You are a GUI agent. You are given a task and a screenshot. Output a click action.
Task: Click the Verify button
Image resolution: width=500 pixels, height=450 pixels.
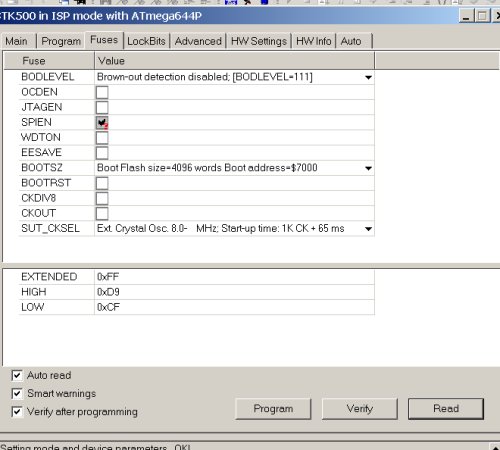360,409
